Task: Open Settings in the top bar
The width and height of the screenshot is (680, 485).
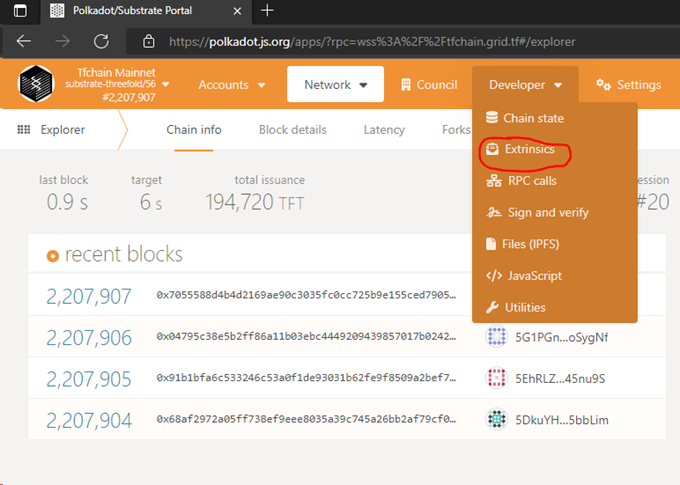Action: click(x=628, y=85)
